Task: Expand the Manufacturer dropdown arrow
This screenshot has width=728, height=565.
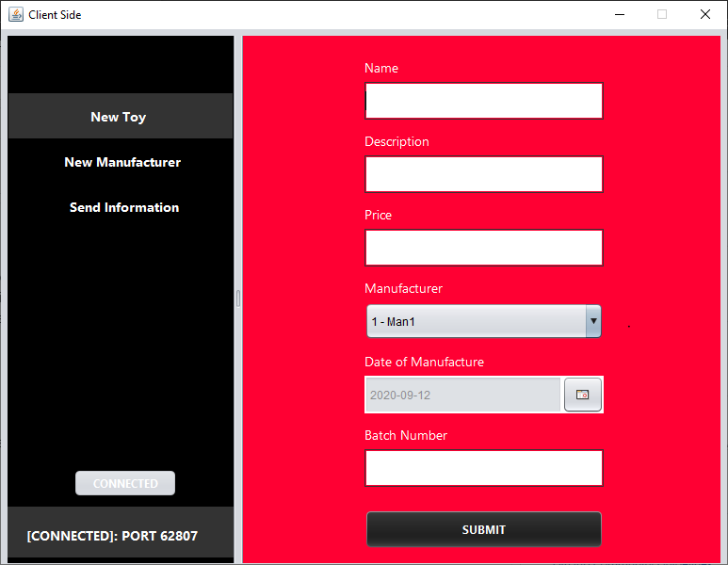Action: [x=593, y=321]
